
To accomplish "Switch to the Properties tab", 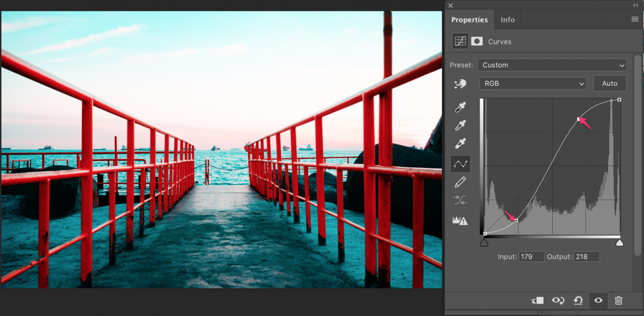I will click(469, 20).
